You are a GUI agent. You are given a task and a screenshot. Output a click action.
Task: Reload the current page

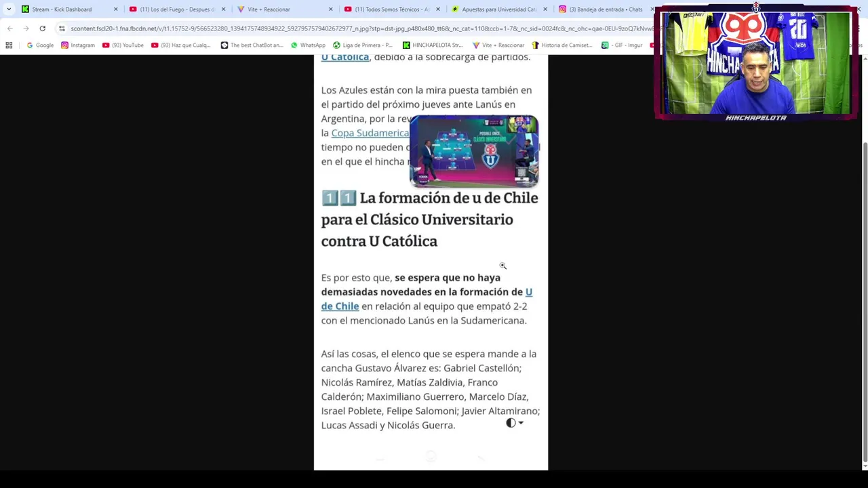pos(42,28)
